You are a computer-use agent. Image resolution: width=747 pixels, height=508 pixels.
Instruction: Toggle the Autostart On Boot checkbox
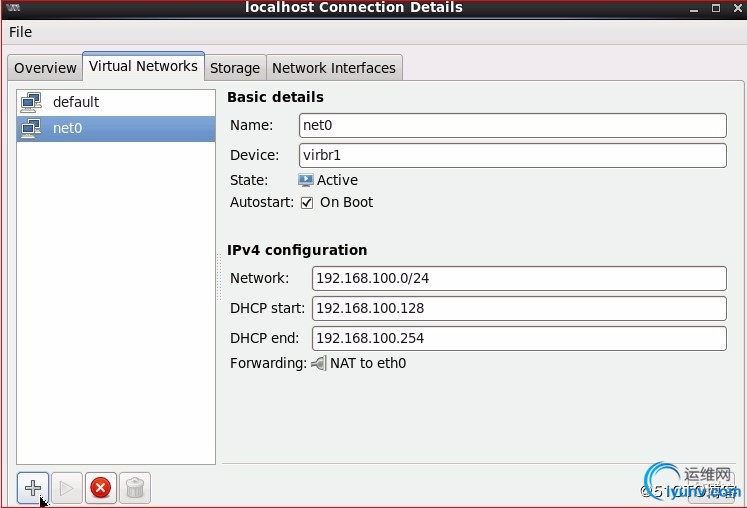[307, 202]
